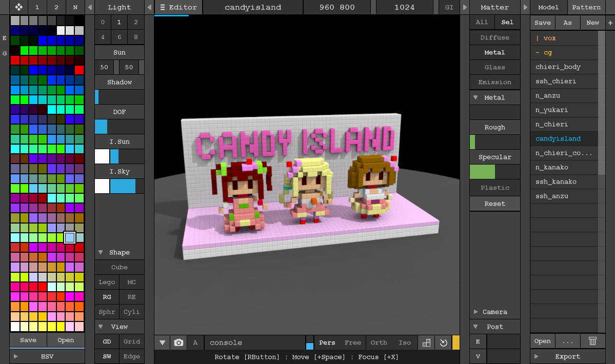615x364 pixels.
Task: Add a model with the plus icon
Action: tap(610, 23)
